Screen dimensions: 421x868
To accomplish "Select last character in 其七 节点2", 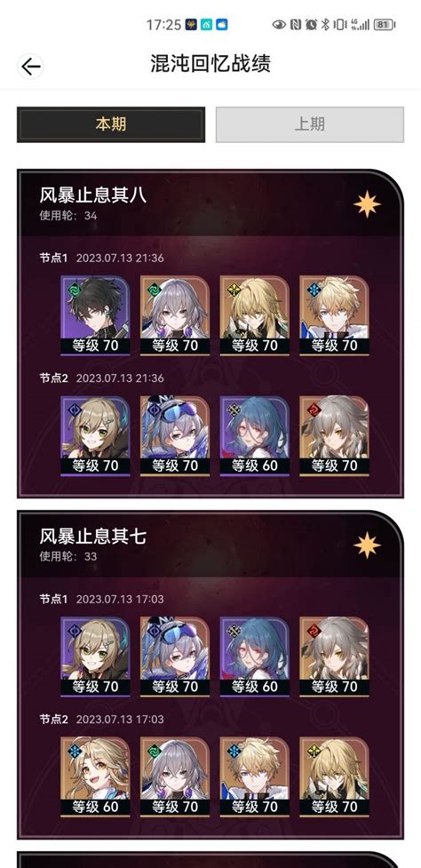I will 334,776.
